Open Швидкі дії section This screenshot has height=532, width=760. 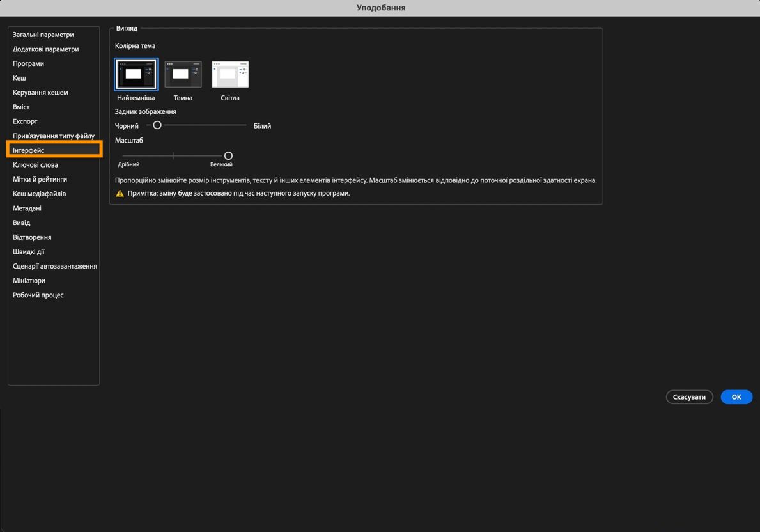[x=29, y=252]
